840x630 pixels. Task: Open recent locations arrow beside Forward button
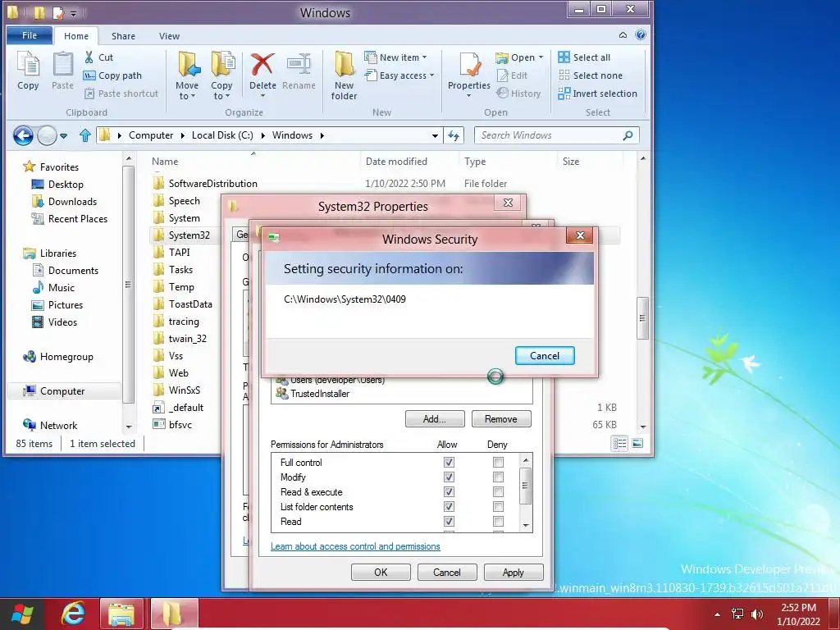(x=63, y=136)
